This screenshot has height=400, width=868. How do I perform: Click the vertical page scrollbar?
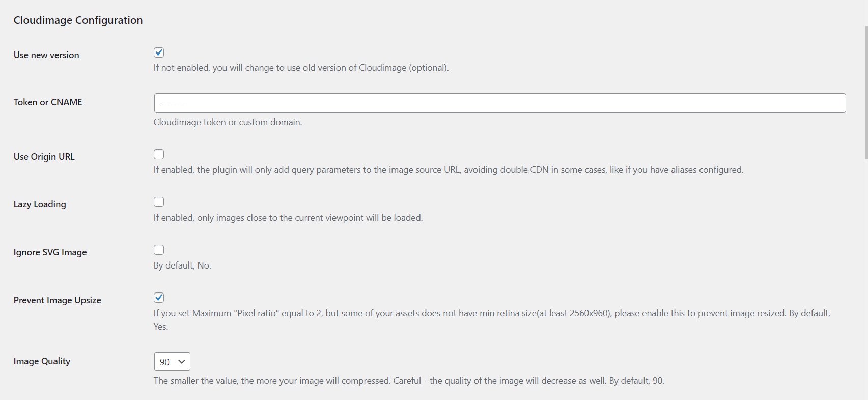pyautogui.click(x=865, y=92)
